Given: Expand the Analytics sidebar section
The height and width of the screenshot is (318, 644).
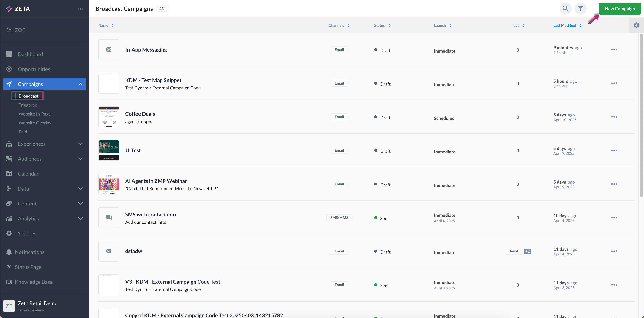Looking at the screenshot, I should pos(80,218).
